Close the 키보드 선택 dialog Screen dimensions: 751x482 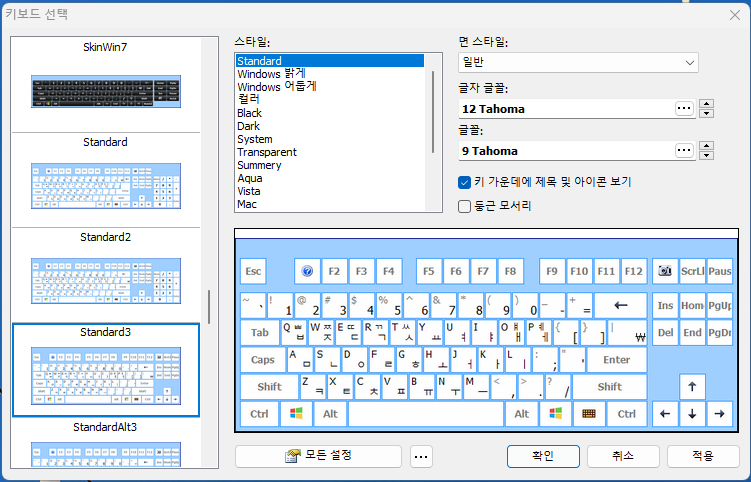tap(735, 15)
